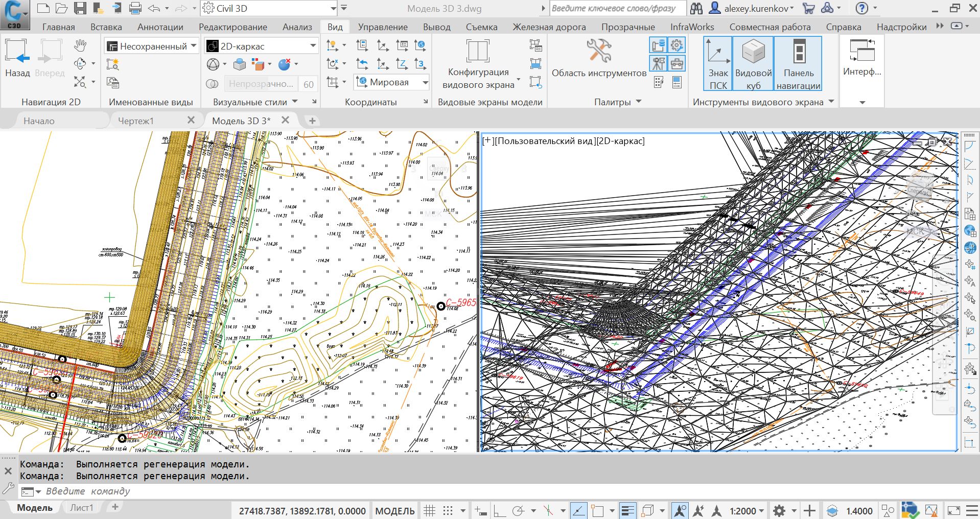Toggle the Видовой куб (ViewCube) display
The height and width of the screenshot is (519, 980).
pyautogui.click(x=753, y=63)
